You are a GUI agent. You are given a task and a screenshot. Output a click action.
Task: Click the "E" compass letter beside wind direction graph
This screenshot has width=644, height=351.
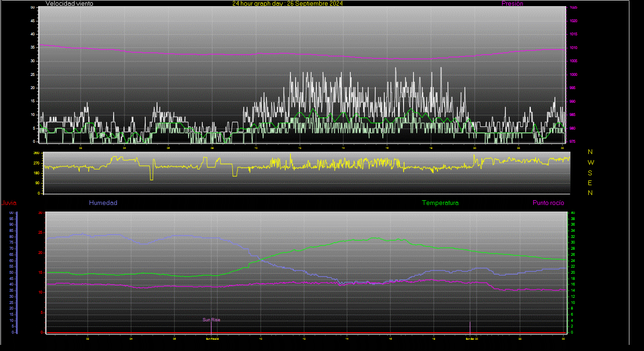pyautogui.click(x=590, y=183)
